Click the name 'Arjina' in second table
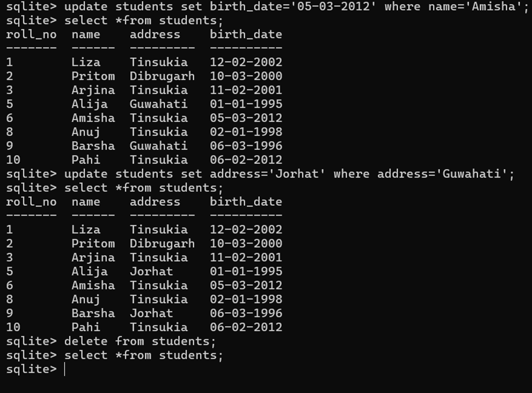Image resolution: width=532 pixels, height=393 pixels. pyautogui.click(x=93, y=257)
